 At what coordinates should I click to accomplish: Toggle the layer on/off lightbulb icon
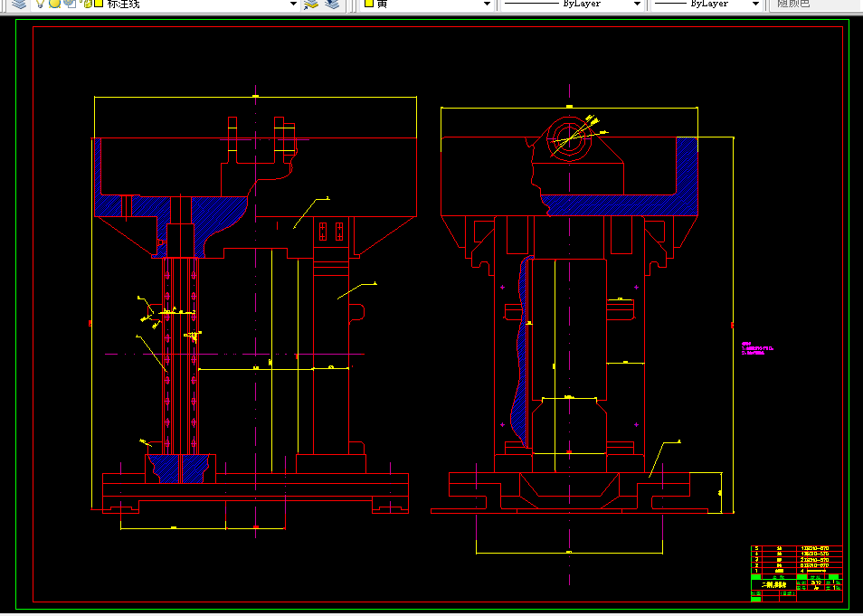[x=40, y=4]
